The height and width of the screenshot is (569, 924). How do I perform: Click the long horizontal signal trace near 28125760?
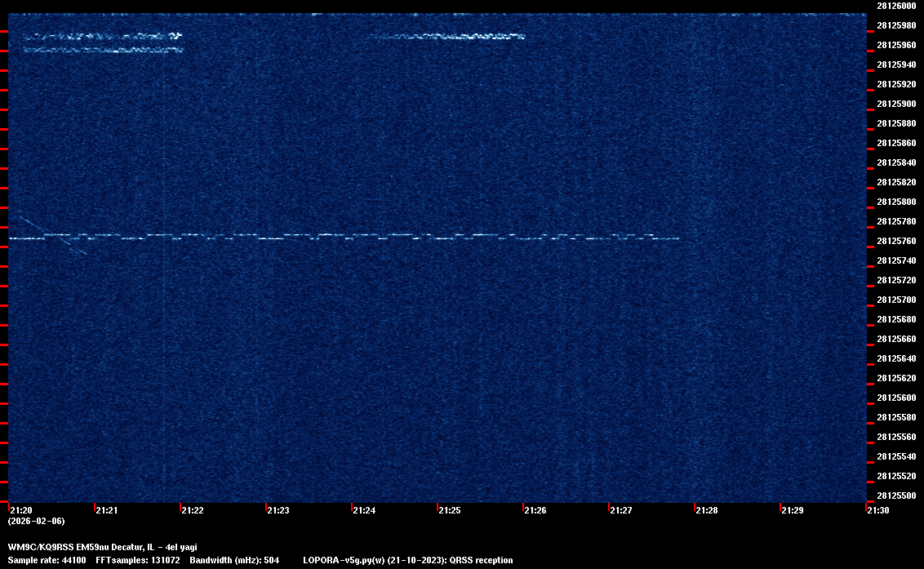(343, 237)
